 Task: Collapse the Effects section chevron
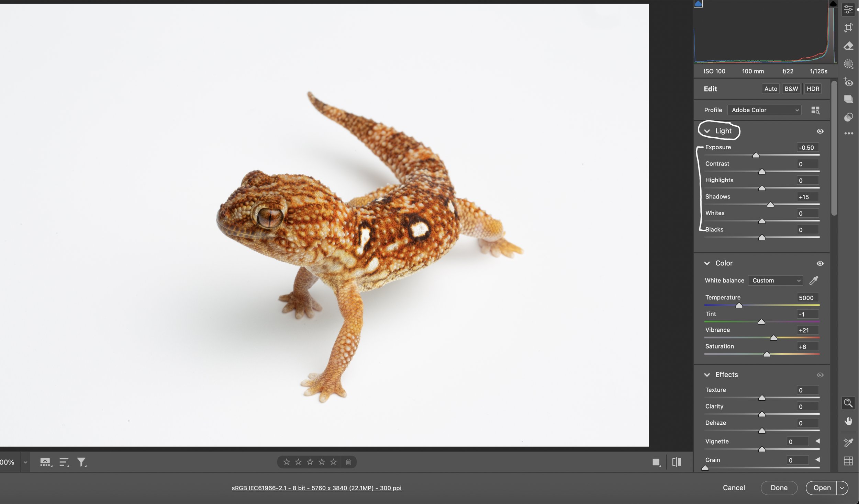coord(707,375)
